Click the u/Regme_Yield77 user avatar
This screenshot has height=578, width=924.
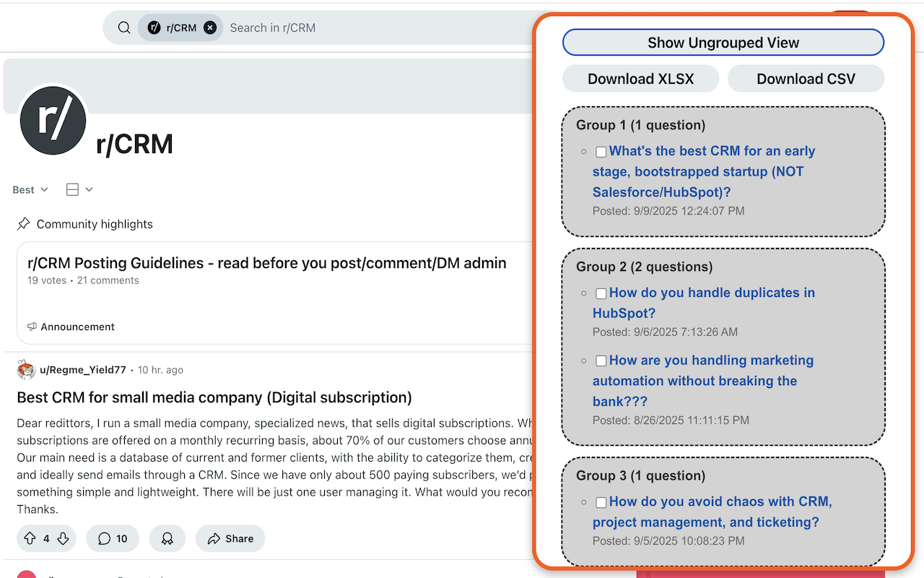coord(26,370)
